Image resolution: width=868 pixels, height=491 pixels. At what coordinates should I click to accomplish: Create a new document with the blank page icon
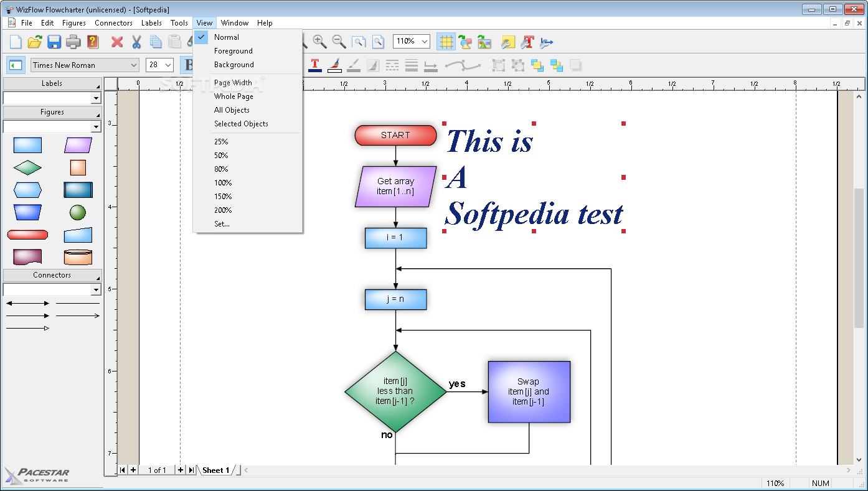[16, 42]
